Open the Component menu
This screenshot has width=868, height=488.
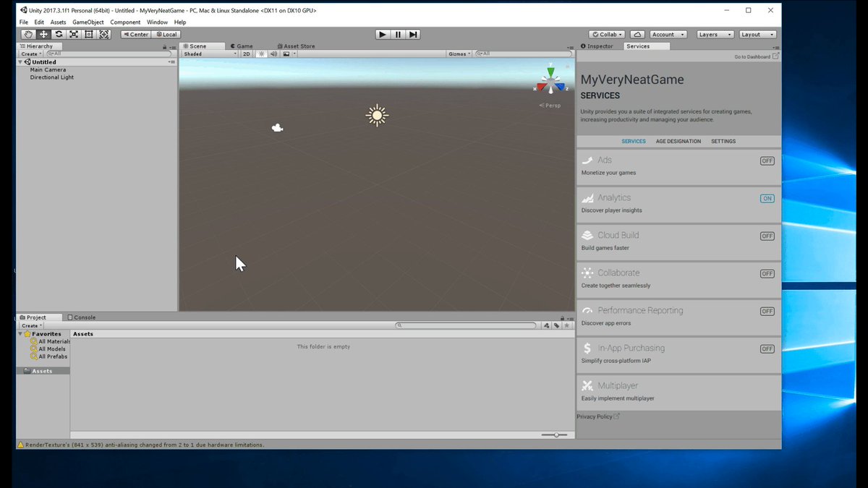[125, 22]
